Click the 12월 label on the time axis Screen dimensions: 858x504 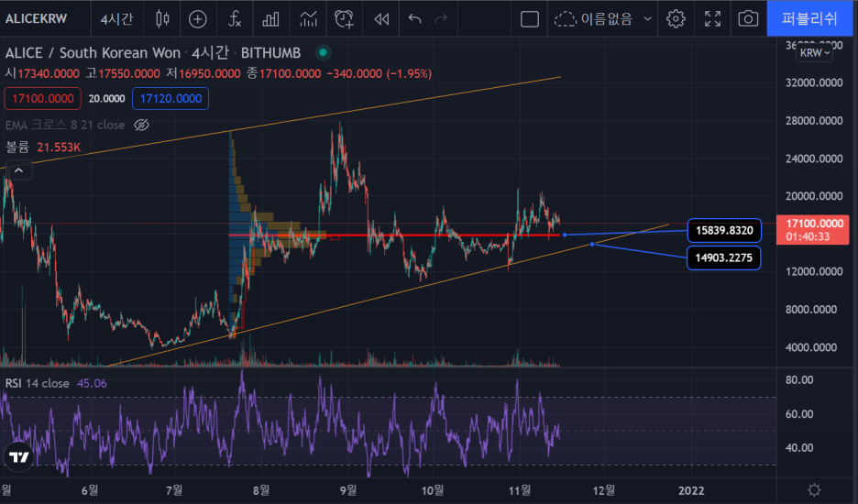click(604, 489)
